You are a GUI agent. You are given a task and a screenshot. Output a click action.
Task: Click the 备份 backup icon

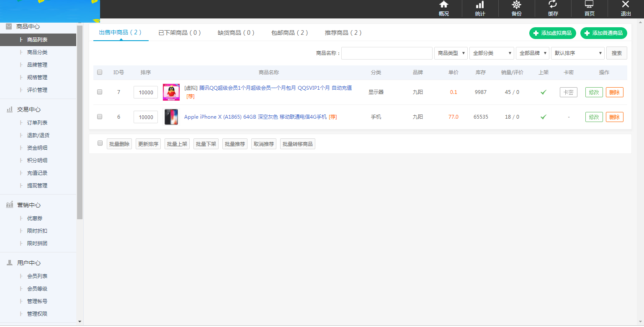(516, 8)
